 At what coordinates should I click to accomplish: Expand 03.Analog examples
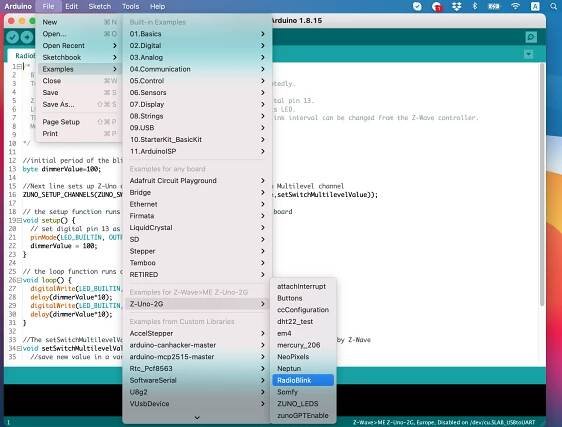(197, 57)
